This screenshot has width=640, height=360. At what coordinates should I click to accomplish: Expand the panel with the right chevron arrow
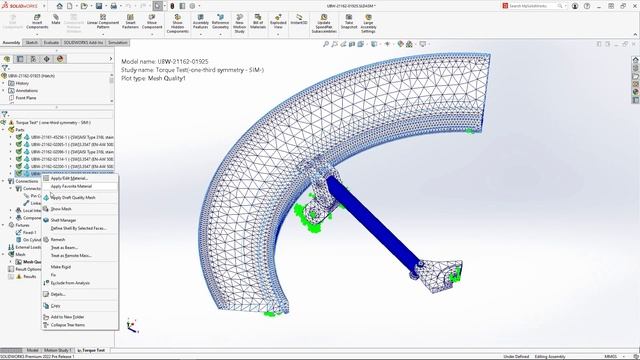point(111,59)
